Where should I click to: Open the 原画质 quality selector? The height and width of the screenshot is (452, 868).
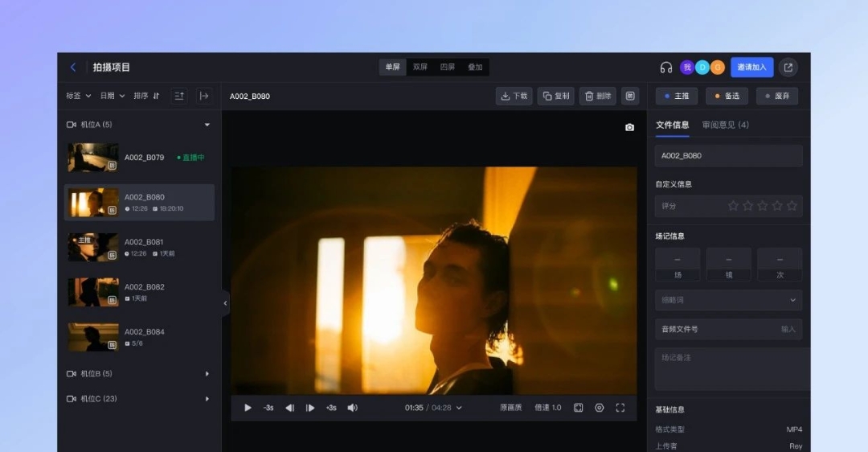tap(511, 408)
